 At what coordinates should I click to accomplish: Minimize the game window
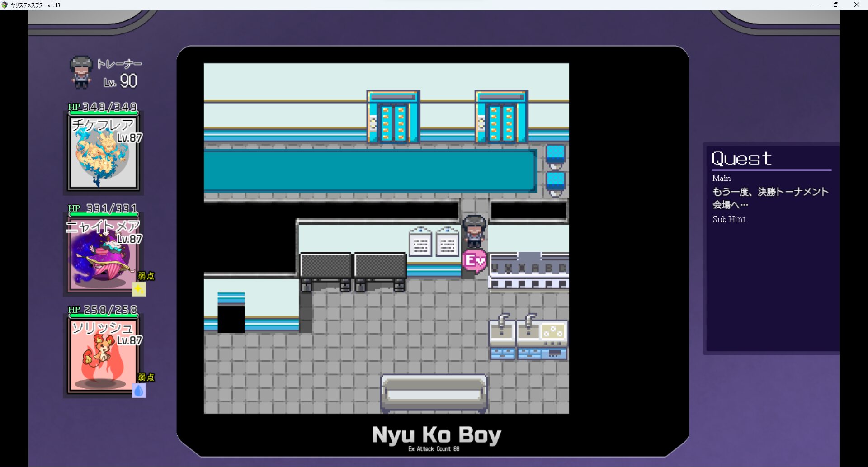pyautogui.click(x=816, y=5)
